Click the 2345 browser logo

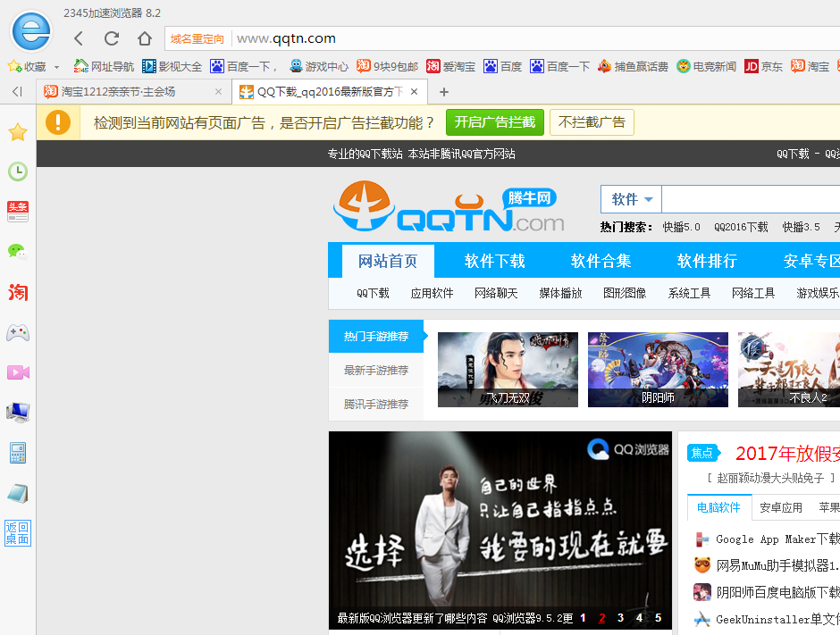pos(31,31)
